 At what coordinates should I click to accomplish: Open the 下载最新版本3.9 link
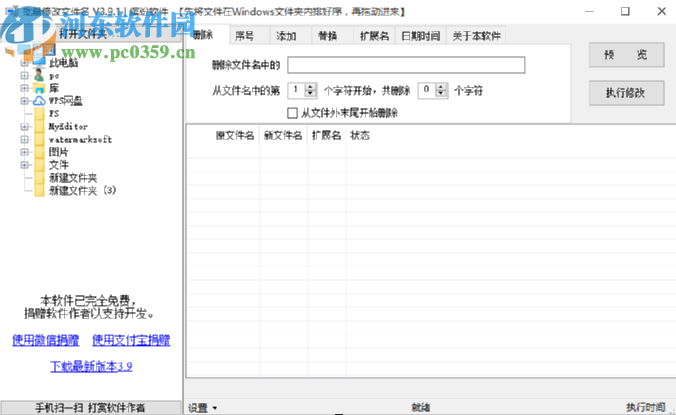(x=91, y=366)
